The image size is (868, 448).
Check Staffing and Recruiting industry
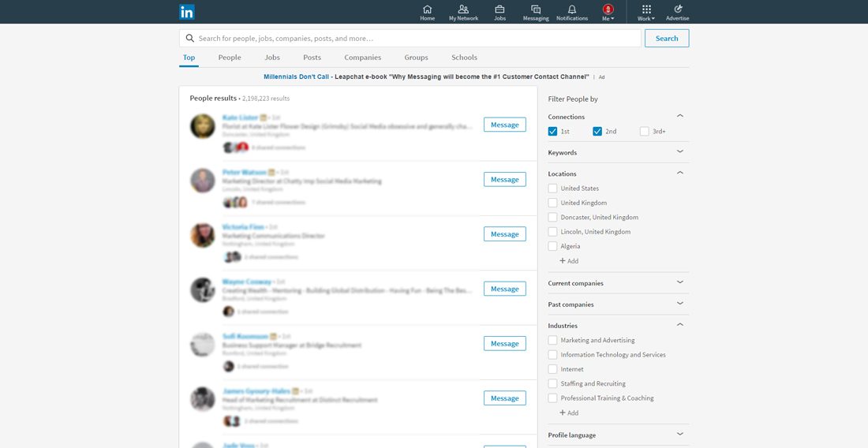[552, 383]
